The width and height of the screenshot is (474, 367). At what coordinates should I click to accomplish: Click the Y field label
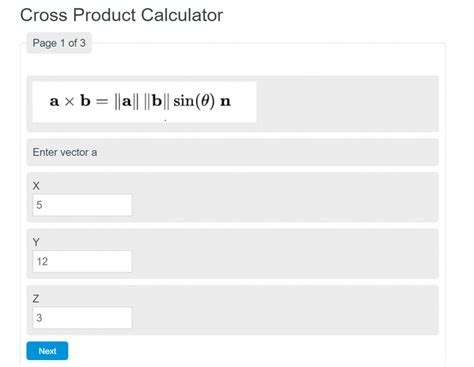(x=36, y=242)
